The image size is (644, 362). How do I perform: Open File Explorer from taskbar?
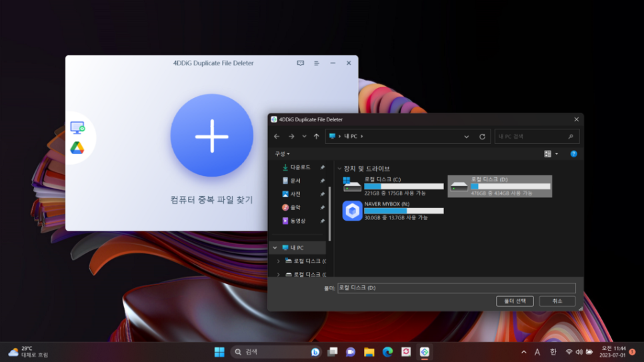tap(369, 352)
